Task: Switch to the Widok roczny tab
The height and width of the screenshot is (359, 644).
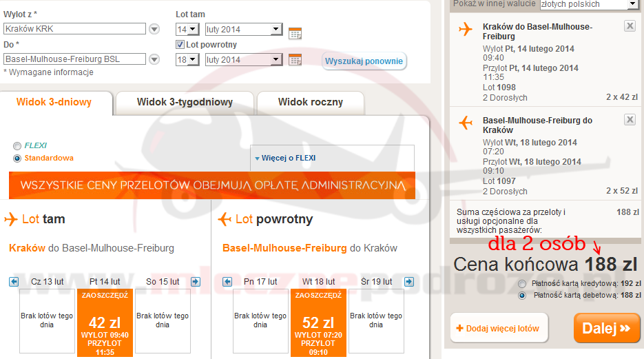Action: 310,102
